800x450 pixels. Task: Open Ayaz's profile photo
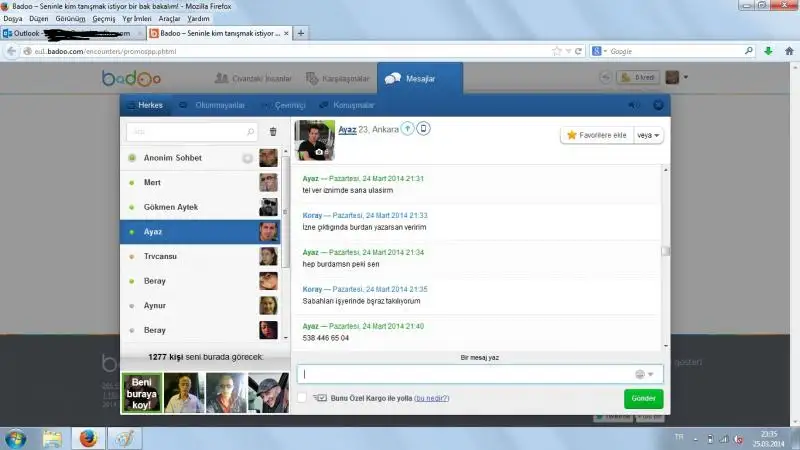point(315,140)
